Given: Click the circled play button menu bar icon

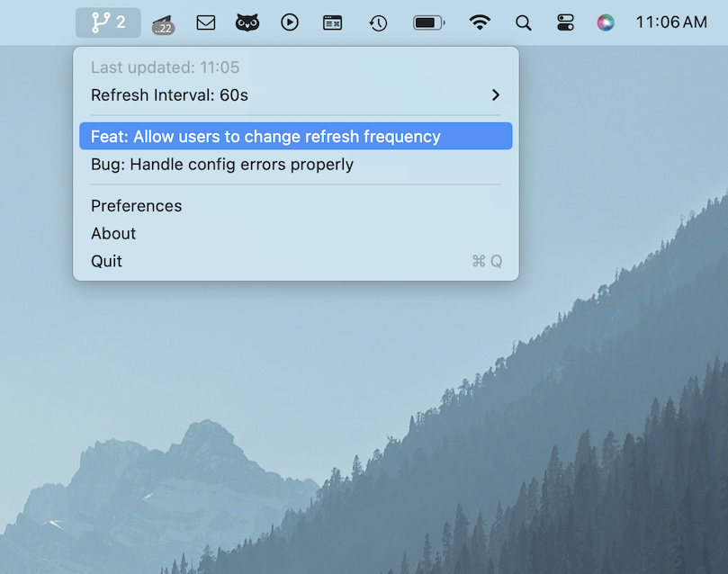Looking at the screenshot, I should pos(290,22).
